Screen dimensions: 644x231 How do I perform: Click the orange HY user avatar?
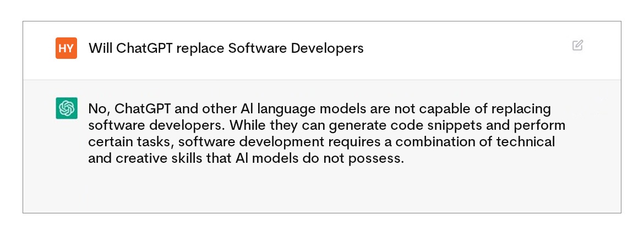[x=66, y=48]
